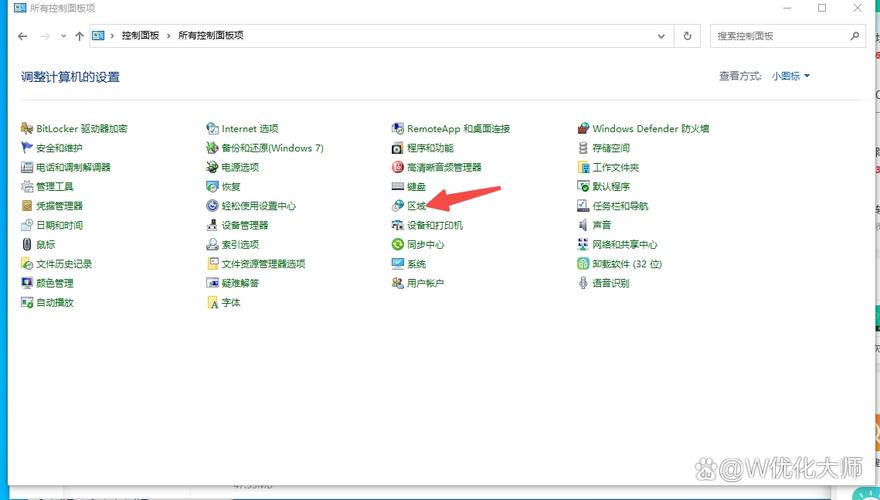Open the Security and Maintenance flag icon
Image resolution: width=880 pixels, height=500 pixels.
click(27, 148)
